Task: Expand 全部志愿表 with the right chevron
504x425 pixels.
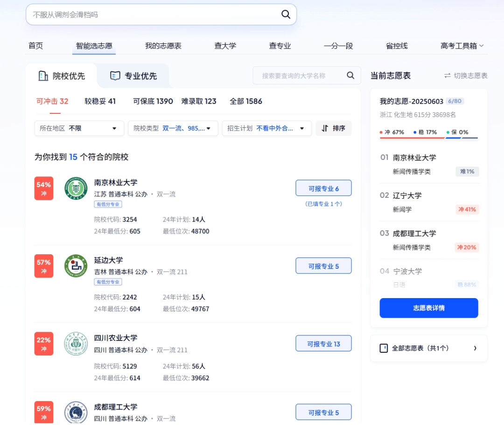Action: 475,348
